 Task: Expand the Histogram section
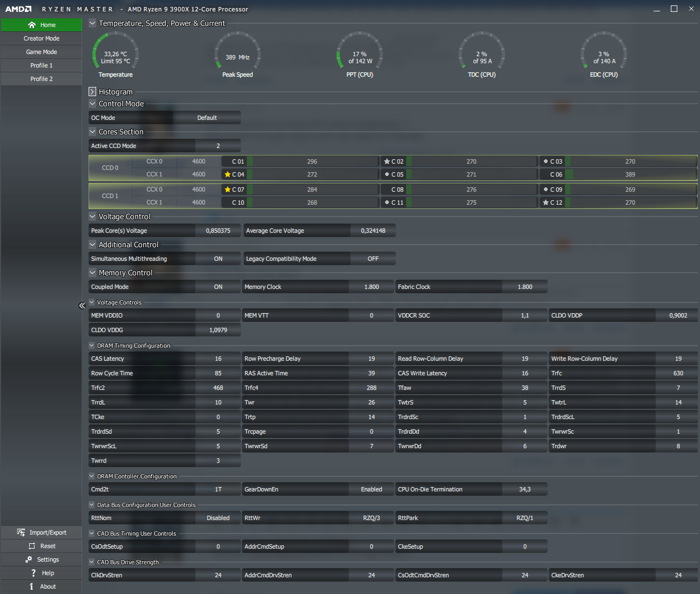(92, 92)
